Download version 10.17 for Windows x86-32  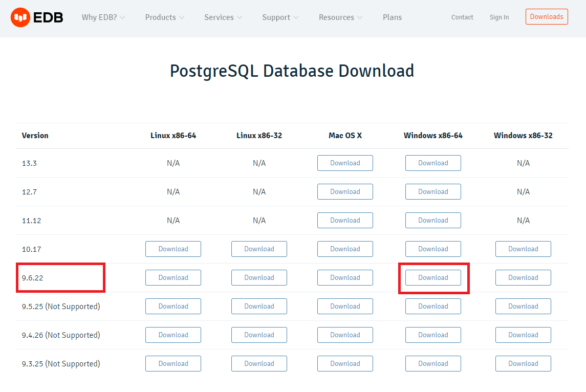pyautogui.click(x=523, y=249)
